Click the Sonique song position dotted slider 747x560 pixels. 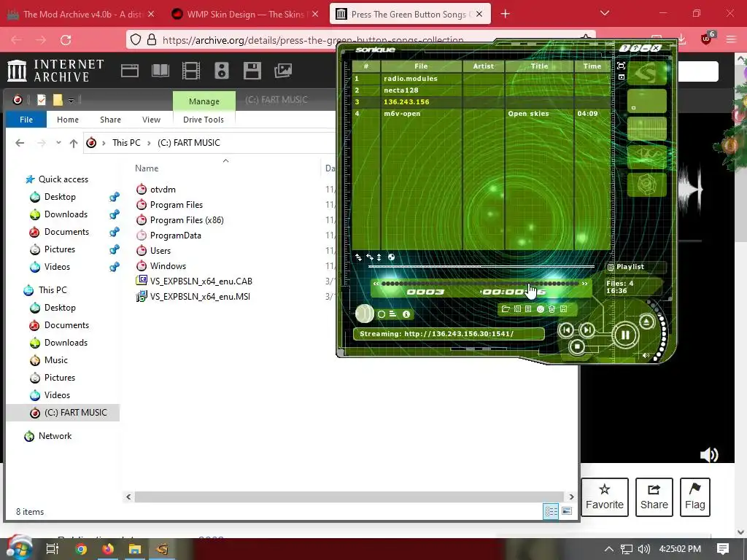tap(480, 284)
